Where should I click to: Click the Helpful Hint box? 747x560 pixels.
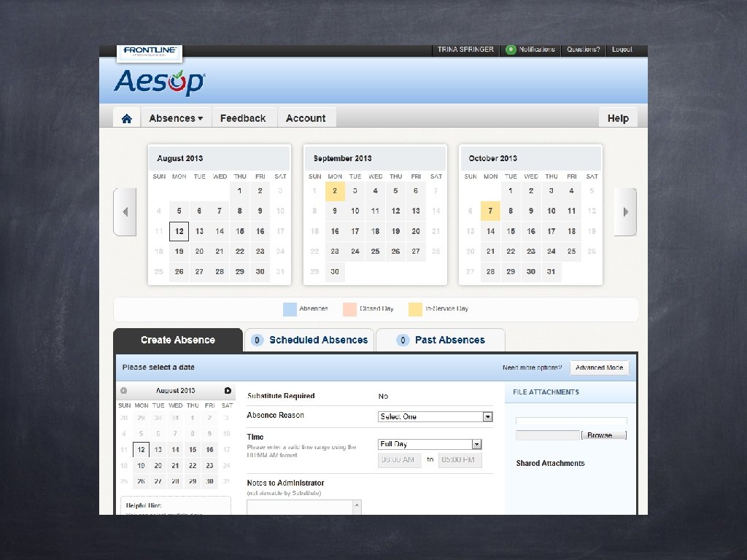tap(176, 506)
